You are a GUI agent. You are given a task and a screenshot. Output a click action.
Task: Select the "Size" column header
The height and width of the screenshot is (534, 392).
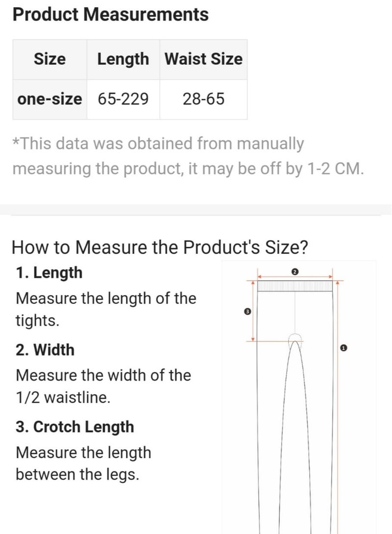(x=49, y=59)
